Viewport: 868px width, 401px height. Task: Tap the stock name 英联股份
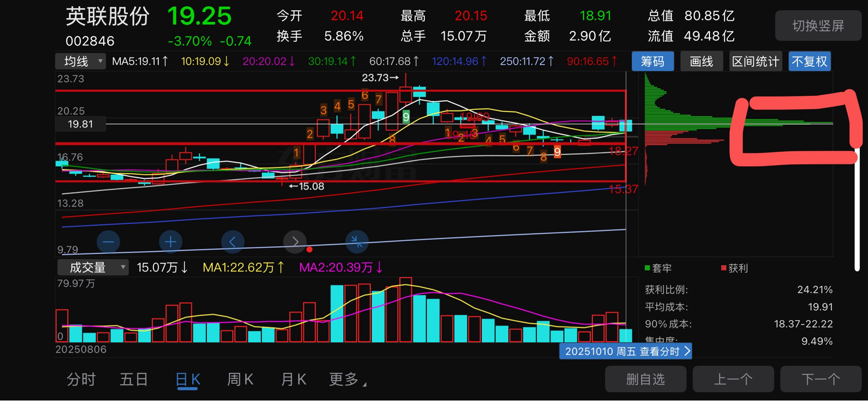(x=108, y=16)
